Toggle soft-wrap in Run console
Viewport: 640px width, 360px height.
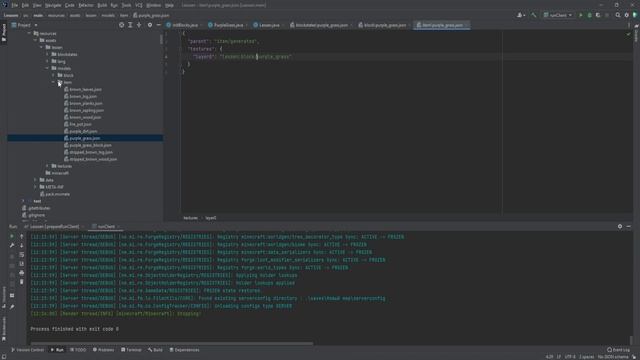coord(22,255)
